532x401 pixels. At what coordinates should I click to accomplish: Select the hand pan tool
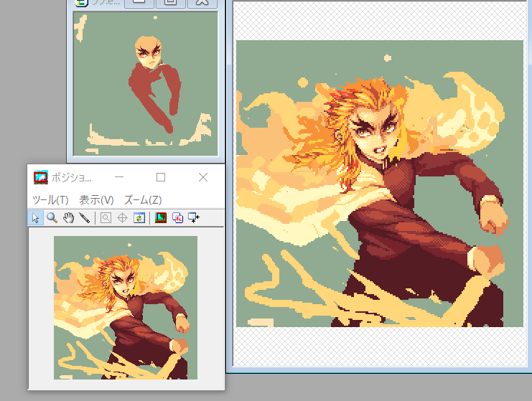[68, 217]
